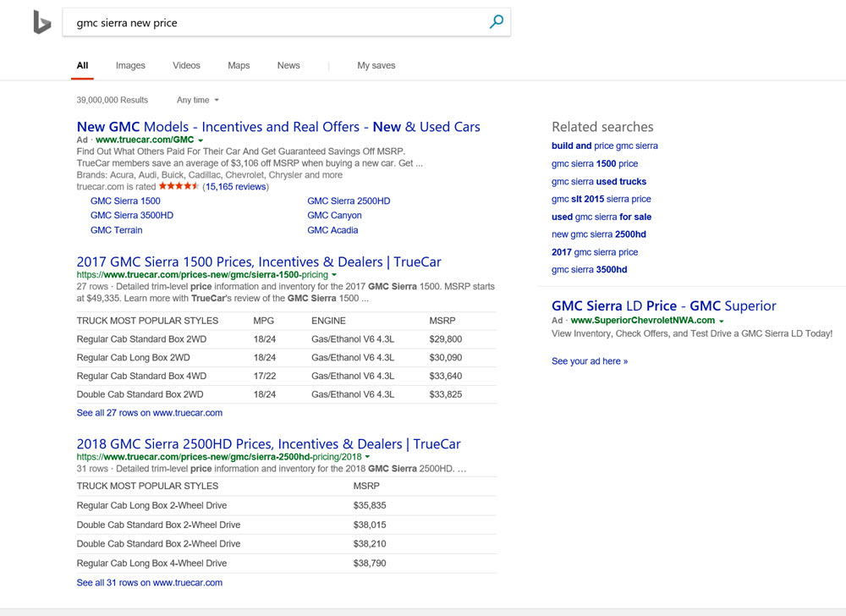Open related search used gmc sierra for sale
The width and height of the screenshot is (846, 616).
[x=601, y=217]
